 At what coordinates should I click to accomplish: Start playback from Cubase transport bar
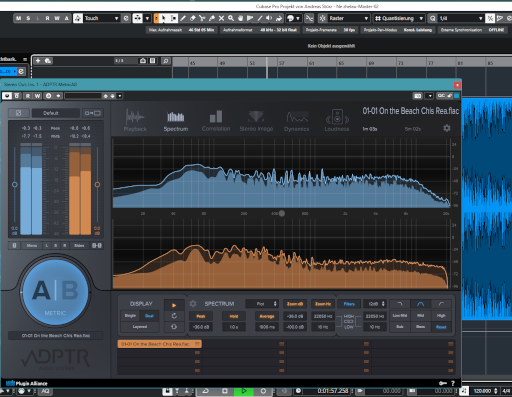point(244,391)
